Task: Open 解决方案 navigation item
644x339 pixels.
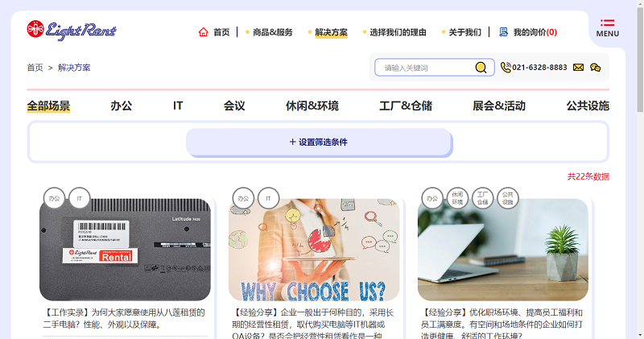Action: point(331,32)
